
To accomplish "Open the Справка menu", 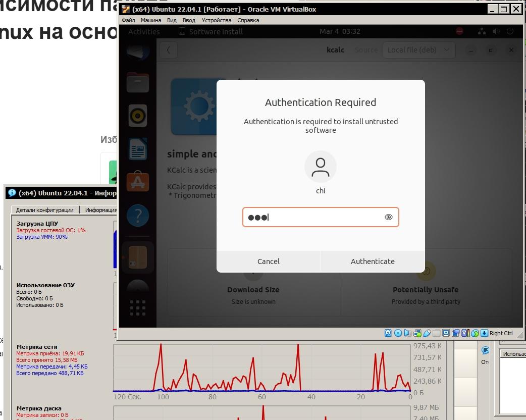I will pyautogui.click(x=248, y=20).
